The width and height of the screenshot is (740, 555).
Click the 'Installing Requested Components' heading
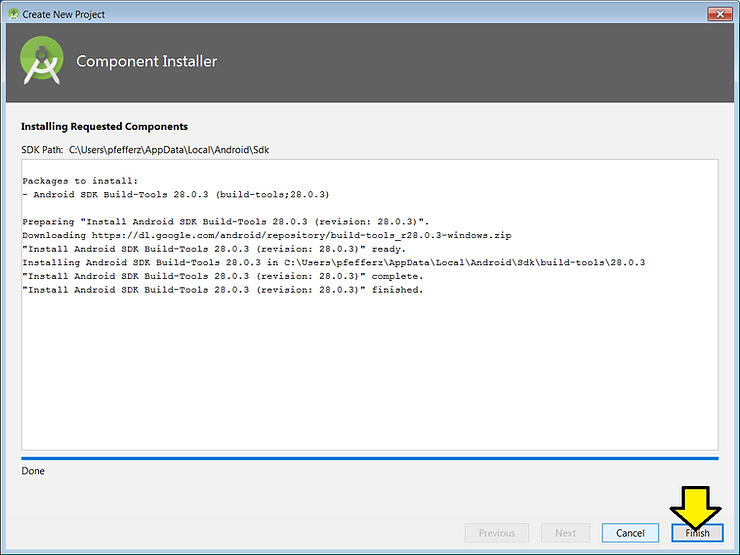click(x=104, y=126)
